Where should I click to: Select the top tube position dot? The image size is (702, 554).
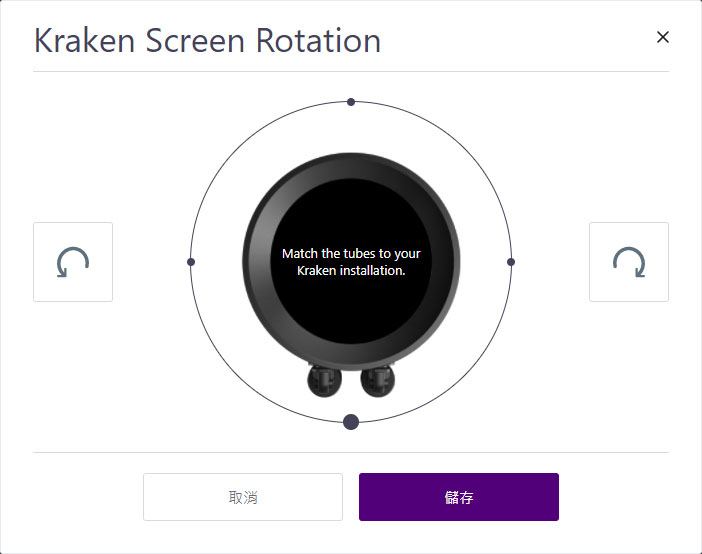(x=351, y=102)
